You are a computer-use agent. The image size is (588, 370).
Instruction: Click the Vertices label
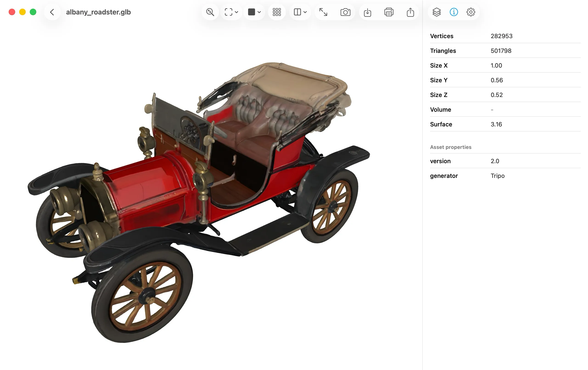pyautogui.click(x=442, y=36)
